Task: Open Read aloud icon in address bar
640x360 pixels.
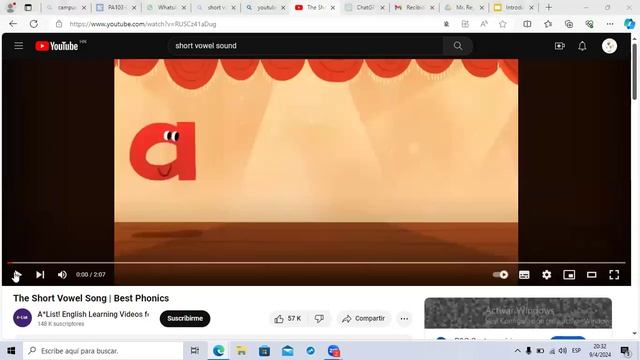Action: click(484, 24)
